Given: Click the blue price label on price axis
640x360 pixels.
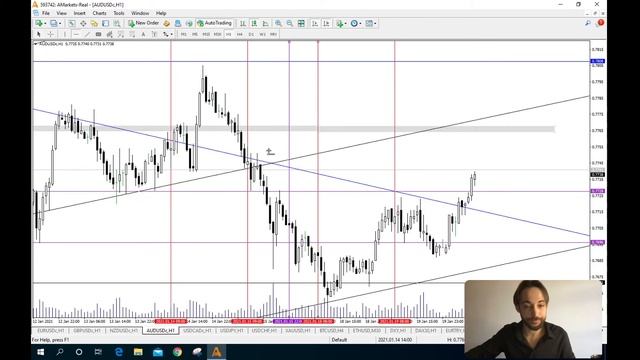Looking at the screenshot, I should click(x=598, y=61).
